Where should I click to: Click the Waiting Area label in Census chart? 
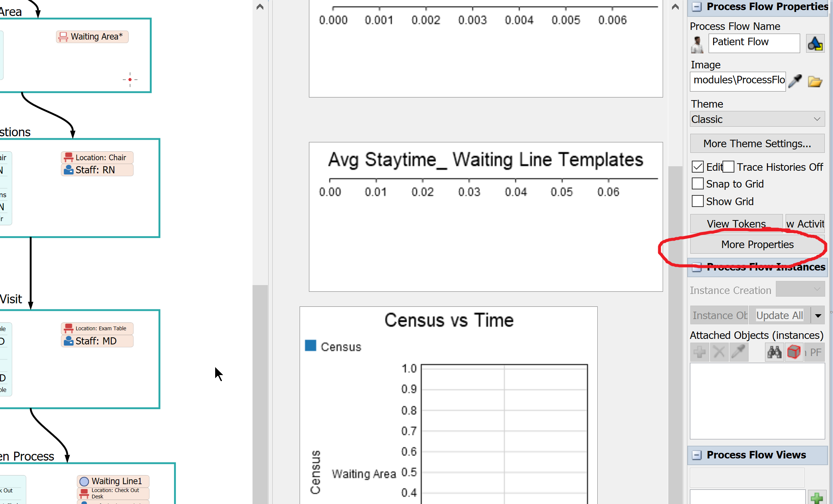(x=364, y=474)
